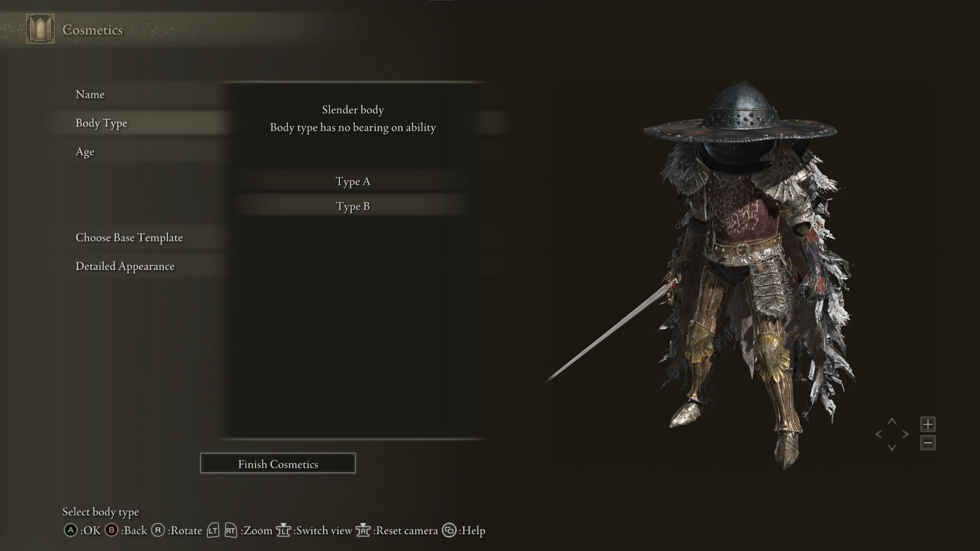
Task: Click the Cosmetics mirror icon
Action: pos(40,29)
